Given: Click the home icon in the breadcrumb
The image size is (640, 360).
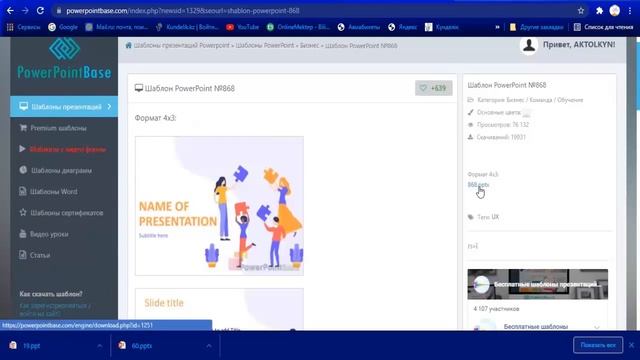Looking at the screenshot, I should [x=129, y=45].
